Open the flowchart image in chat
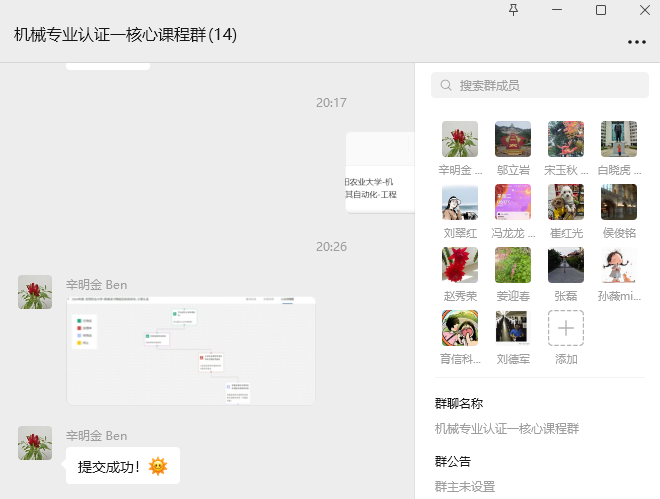The image size is (660, 499). [190, 351]
